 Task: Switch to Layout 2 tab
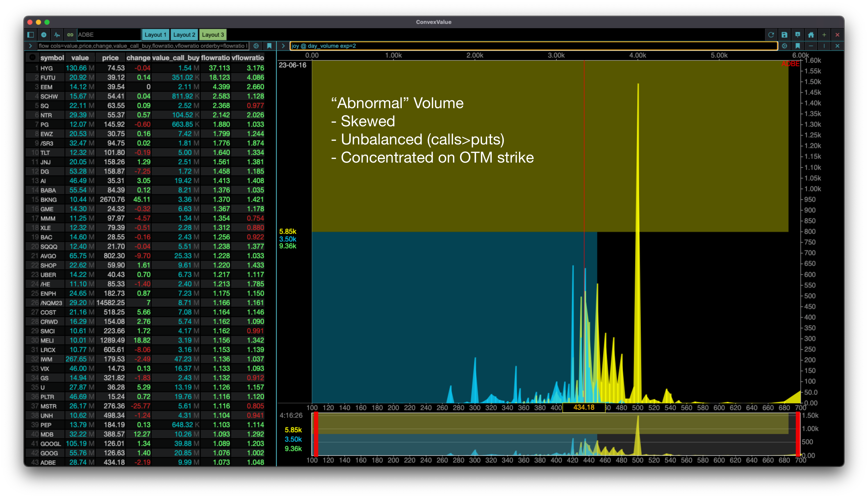click(x=184, y=35)
